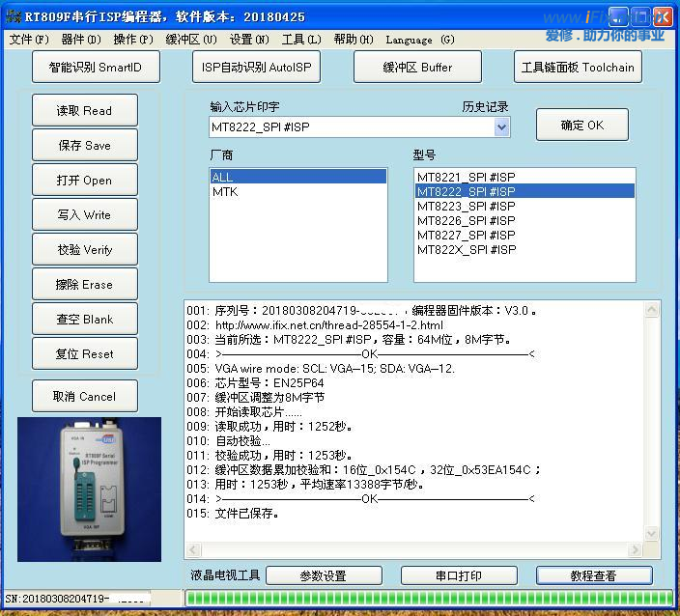Click the 打开 Open button
Image resolution: width=680 pixels, height=616 pixels.
[85, 180]
